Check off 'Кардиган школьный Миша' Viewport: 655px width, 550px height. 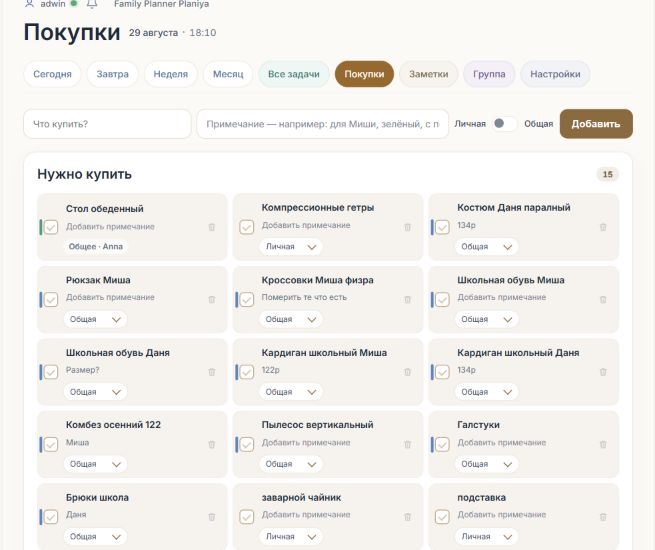[x=246, y=372]
